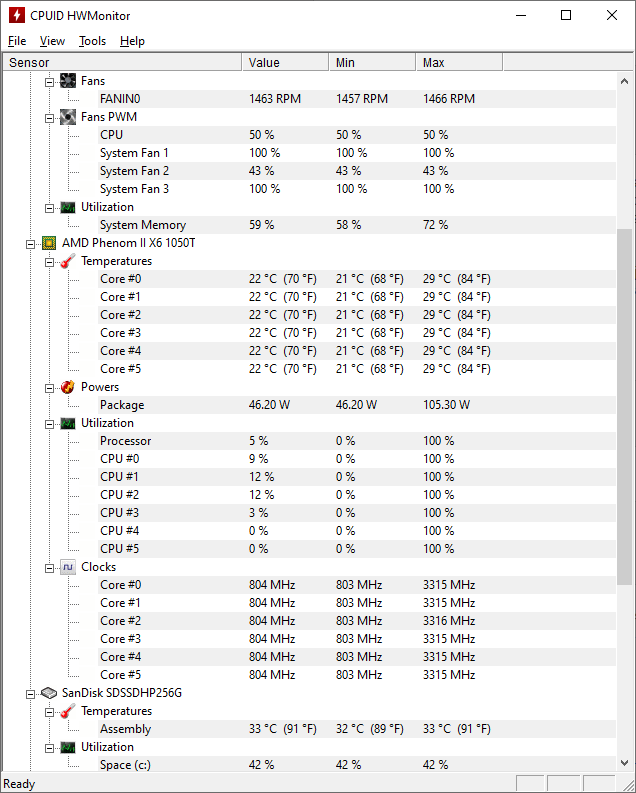Image resolution: width=636 pixels, height=793 pixels.
Task: Open the File menu
Action: pos(17,41)
